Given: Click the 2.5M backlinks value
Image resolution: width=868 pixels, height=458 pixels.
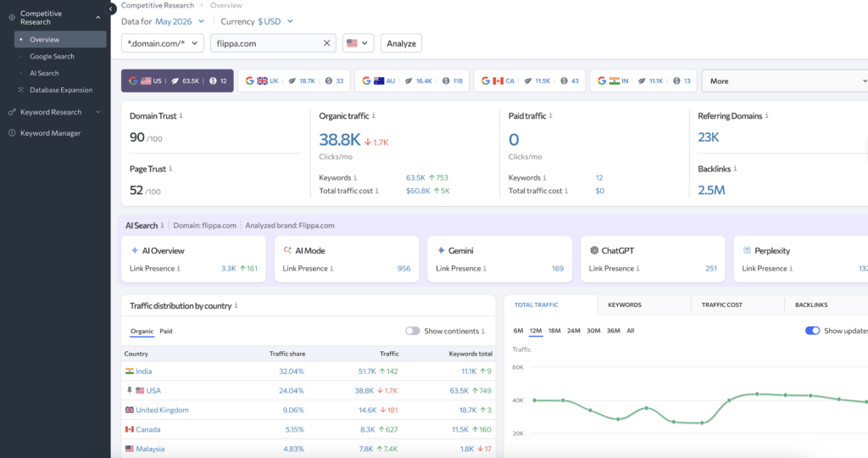Looking at the screenshot, I should (x=711, y=190).
